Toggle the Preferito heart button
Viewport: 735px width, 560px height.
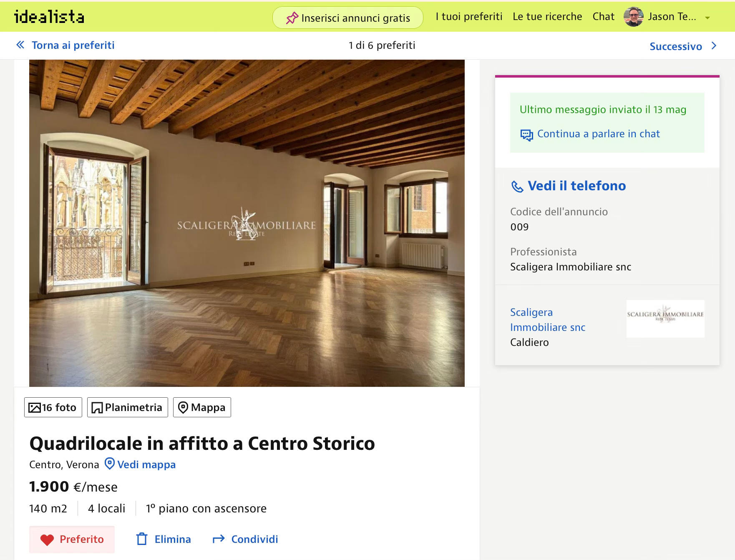tap(72, 540)
